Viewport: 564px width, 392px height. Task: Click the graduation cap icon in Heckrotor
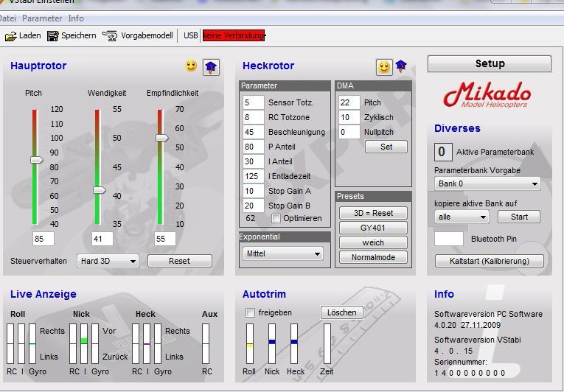(x=401, y=66)
